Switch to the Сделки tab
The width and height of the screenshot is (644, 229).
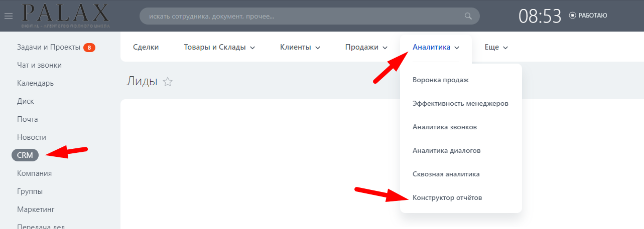point(146,47)
